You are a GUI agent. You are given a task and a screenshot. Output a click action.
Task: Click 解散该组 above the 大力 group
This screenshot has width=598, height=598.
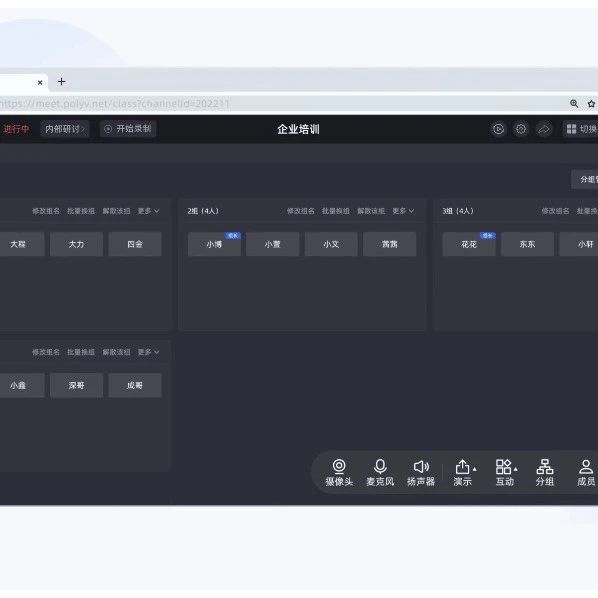click(x=116, y=211)
